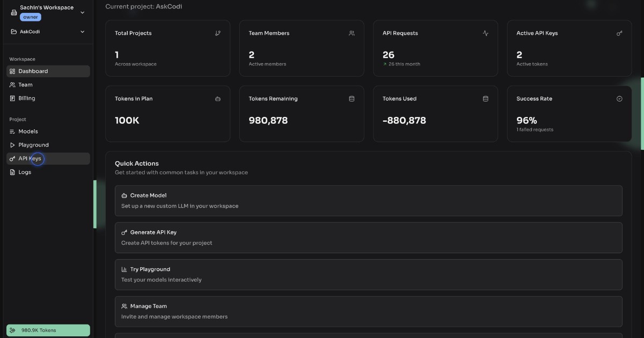This screenshot has height=338, width=644.
Task: Click the Models list icon
Action: pos(13,131)
